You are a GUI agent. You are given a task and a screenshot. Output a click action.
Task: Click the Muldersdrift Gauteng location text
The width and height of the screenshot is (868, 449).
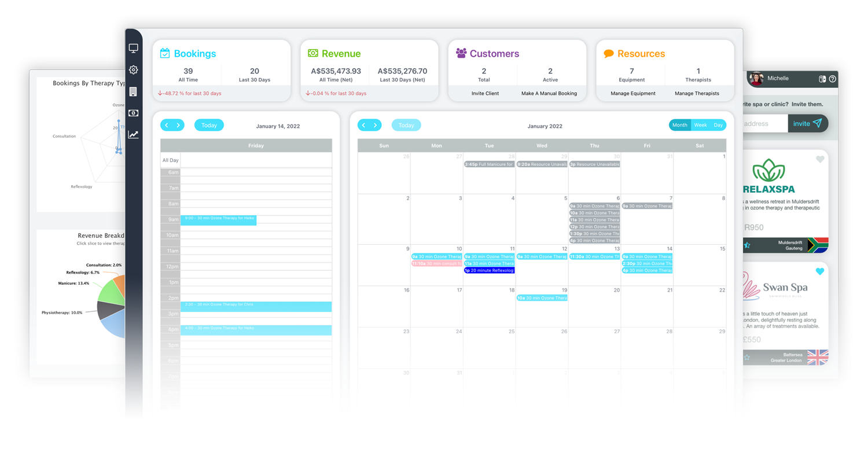click(790, 245)
